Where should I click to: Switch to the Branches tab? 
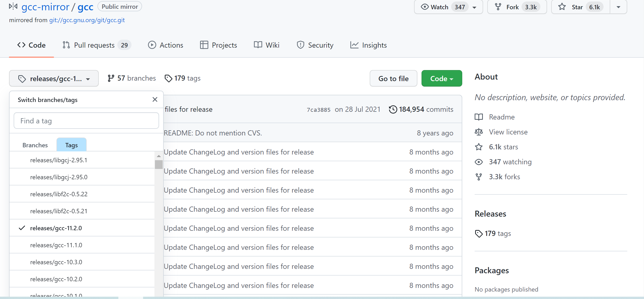35,145
